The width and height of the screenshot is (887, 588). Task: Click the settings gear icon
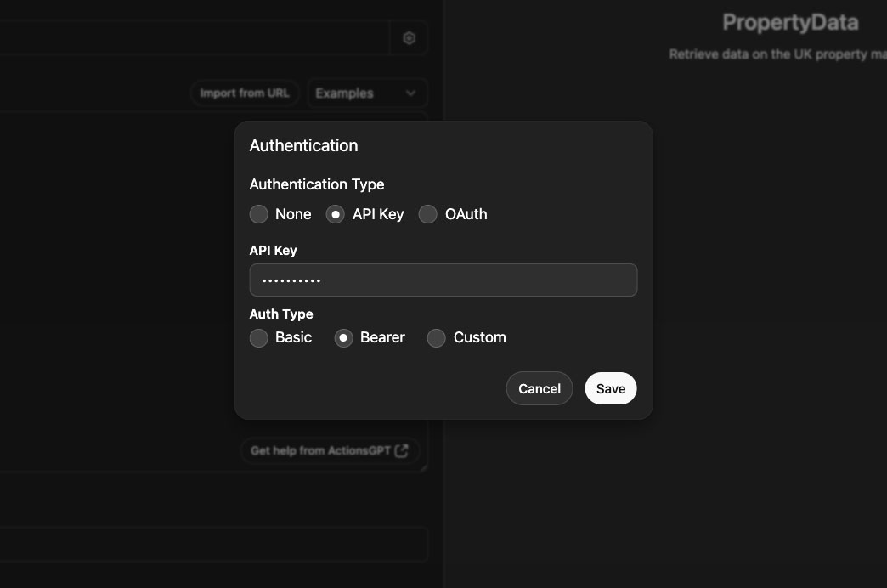(x=409, y=37)
